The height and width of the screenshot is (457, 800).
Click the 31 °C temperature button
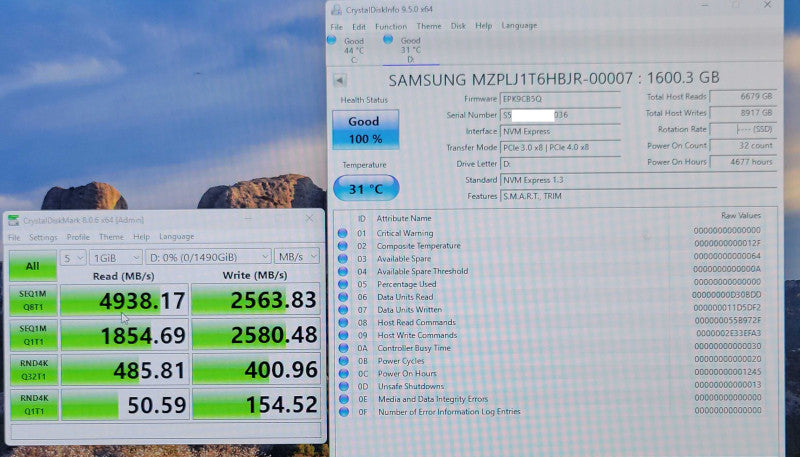pyautogui.click(x=366, y=189)
